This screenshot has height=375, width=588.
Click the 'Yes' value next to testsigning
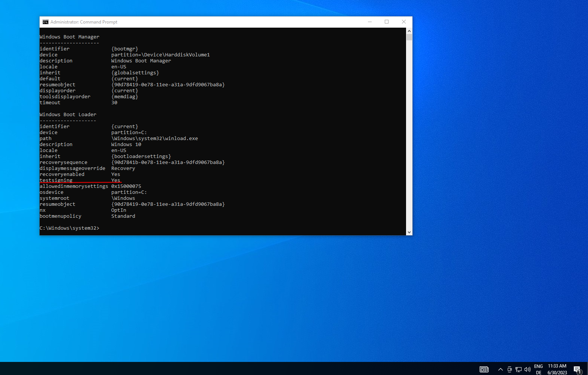(x=116, y=180)
